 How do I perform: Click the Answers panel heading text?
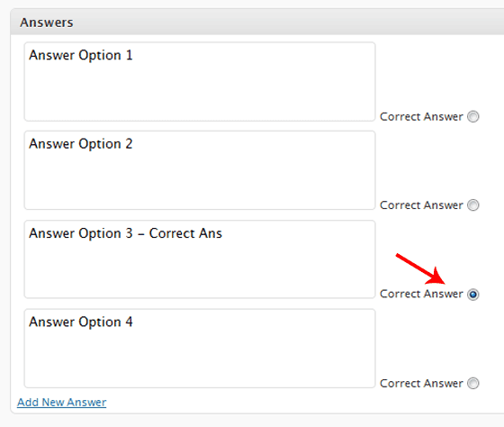(47, 23)
